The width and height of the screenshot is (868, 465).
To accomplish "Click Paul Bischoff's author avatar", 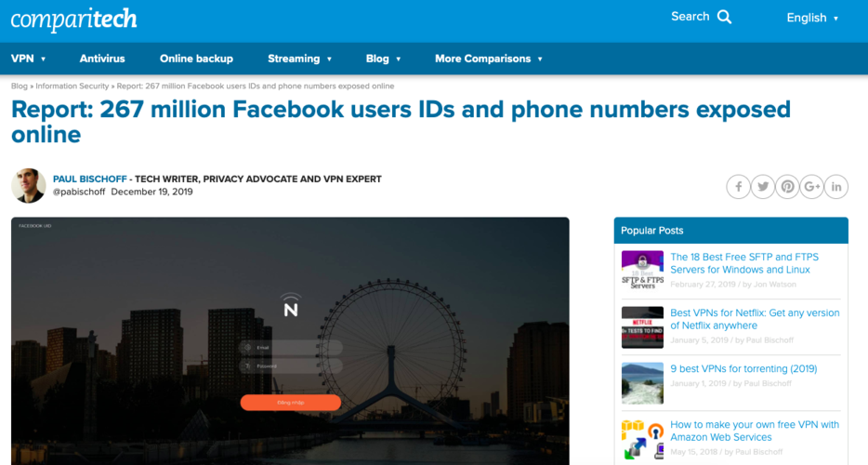I will (x=28, y=186).
